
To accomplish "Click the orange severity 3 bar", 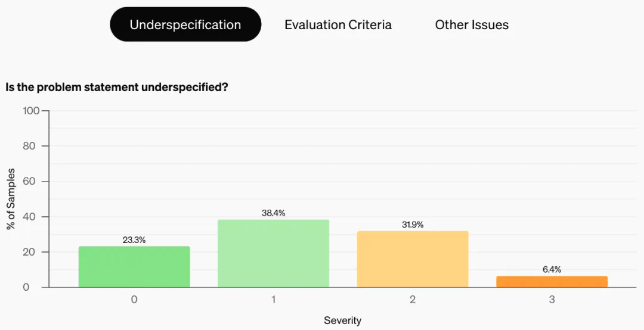I will [x=552, y=282].
